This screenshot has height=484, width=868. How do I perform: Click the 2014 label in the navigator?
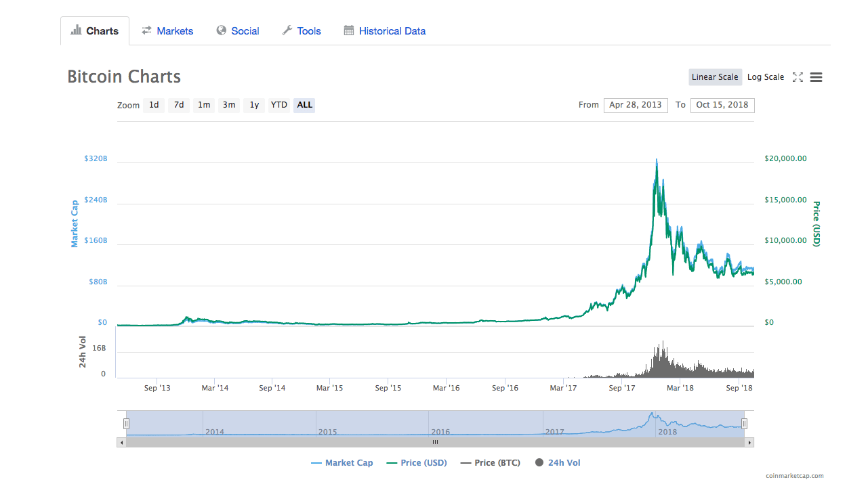coord(215,432)
